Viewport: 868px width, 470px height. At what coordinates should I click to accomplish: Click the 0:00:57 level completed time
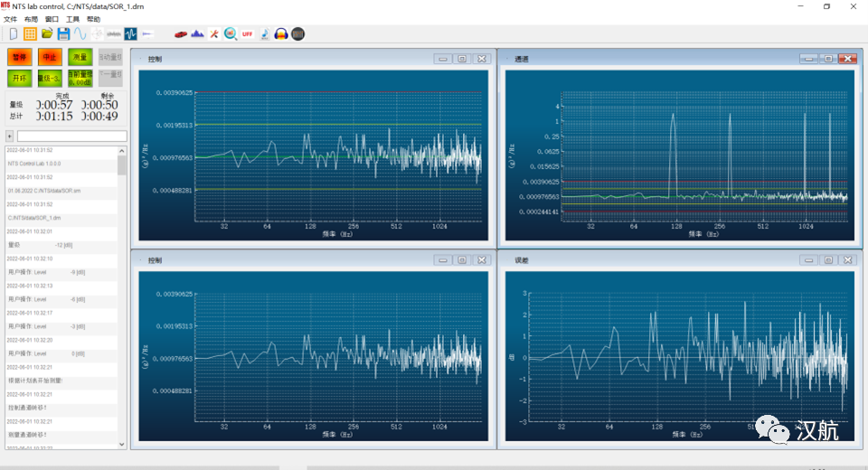[54, 105]
